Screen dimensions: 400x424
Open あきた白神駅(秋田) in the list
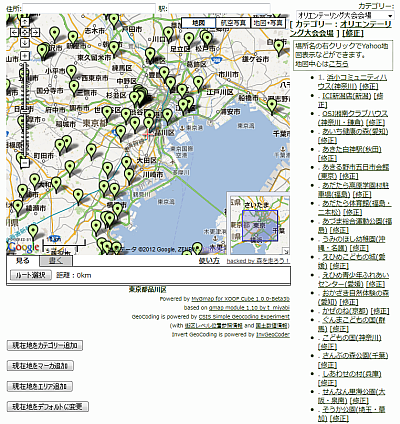[x=352, y=149]
